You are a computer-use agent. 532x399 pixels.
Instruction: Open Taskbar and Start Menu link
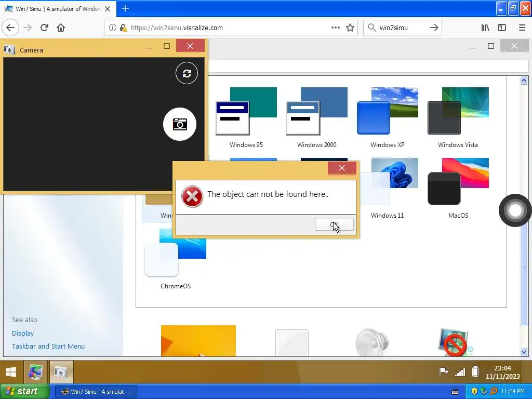(48, 346)
